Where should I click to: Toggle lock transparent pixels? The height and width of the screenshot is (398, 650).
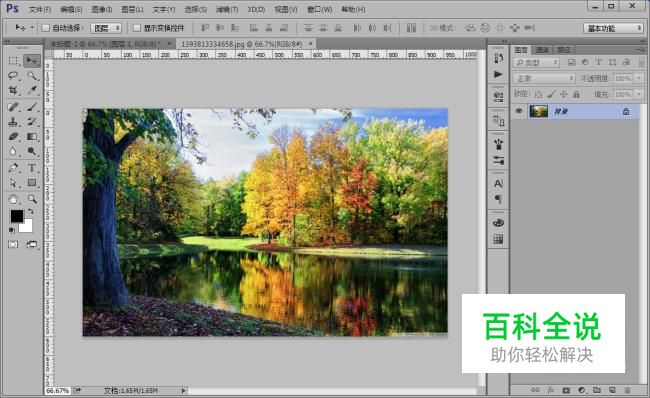(x=538, y=95)
